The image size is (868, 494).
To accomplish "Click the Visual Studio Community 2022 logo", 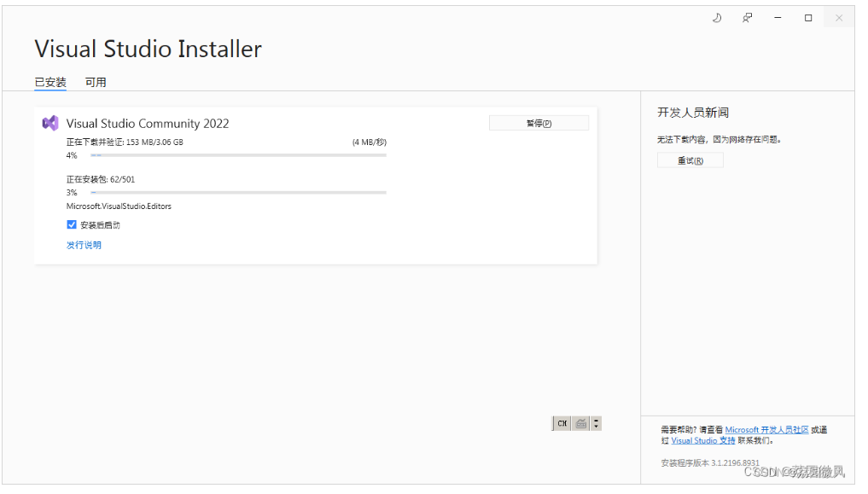I will coord(50,123).
